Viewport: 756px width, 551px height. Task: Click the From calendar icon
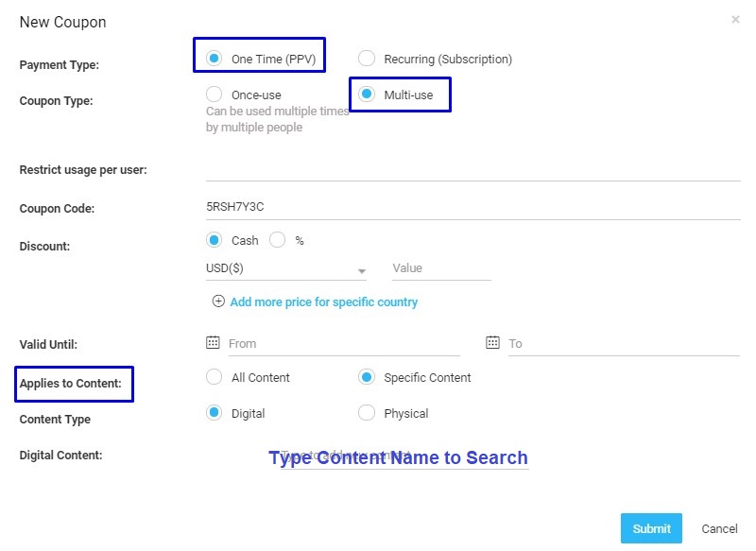point(213,342)
